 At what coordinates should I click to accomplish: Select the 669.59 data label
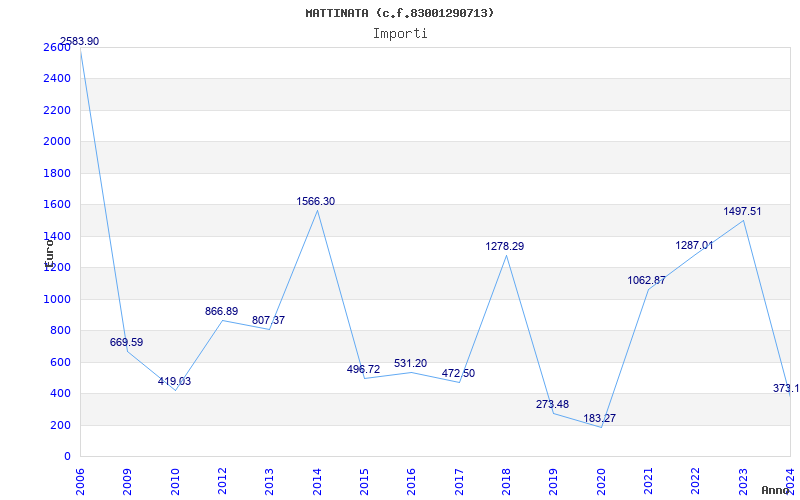(127, 342)
